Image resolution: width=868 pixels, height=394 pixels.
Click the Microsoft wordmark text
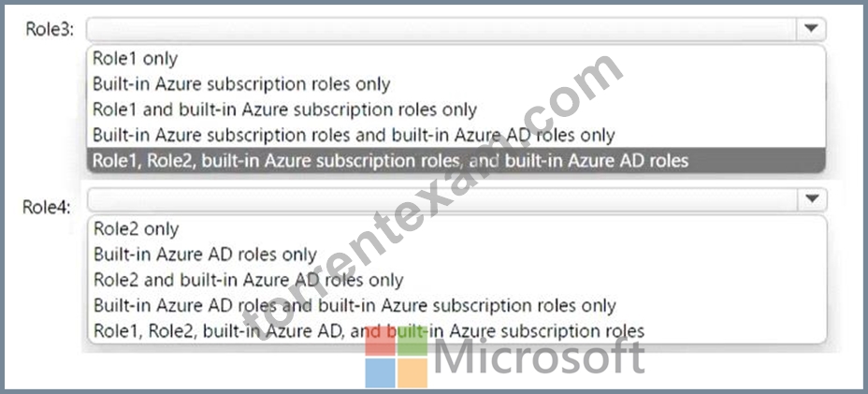click(x=540, y=357)
